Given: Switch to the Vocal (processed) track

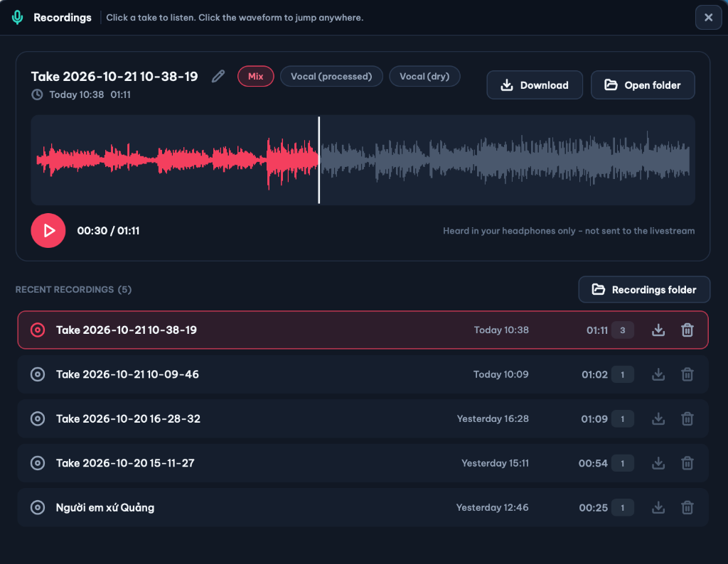Looking at the screenshot, I should pyautogui.click(x=331, y=76).
